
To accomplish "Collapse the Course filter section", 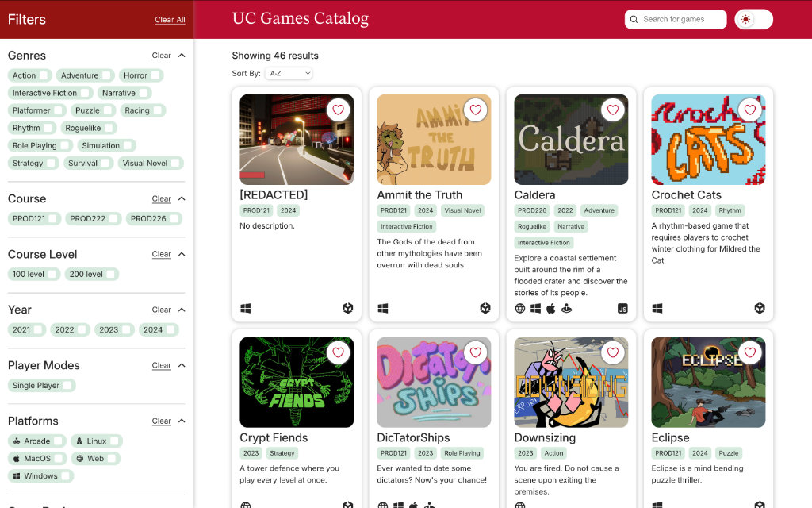I will coord(182,198).
